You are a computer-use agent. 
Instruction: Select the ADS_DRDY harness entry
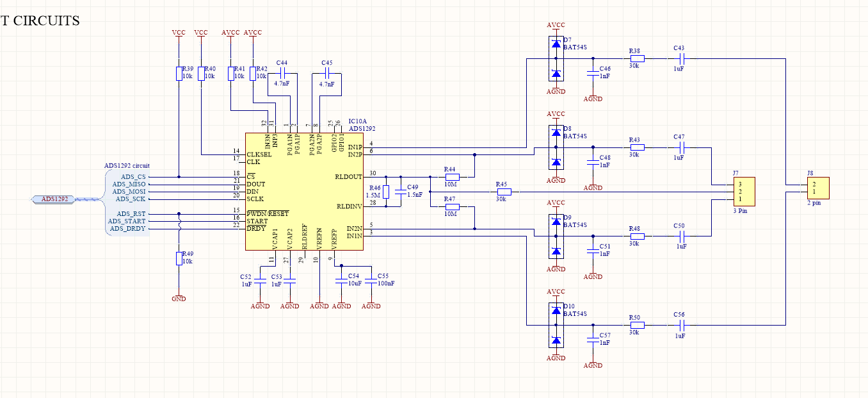click(129, 229)
